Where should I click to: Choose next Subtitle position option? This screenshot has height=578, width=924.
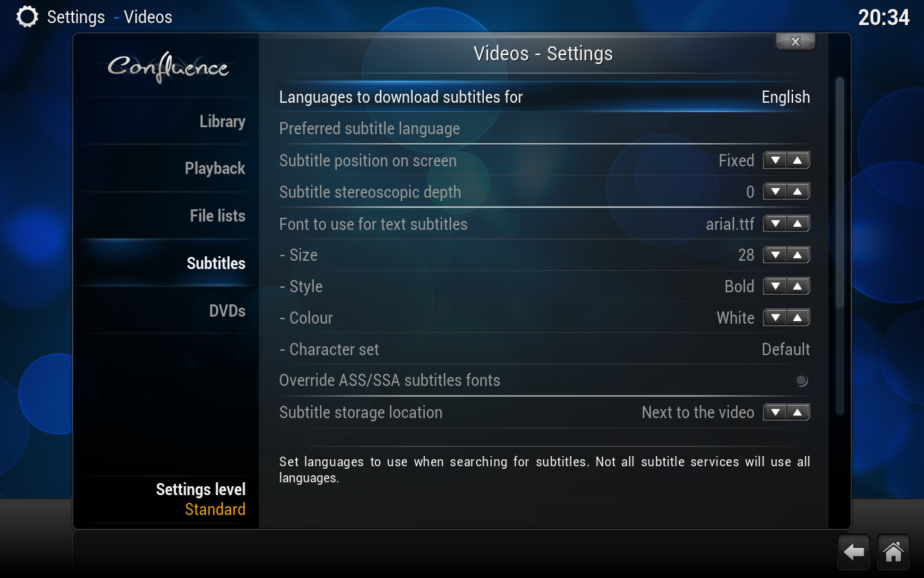pyautogui.click(x=798, y=160)
